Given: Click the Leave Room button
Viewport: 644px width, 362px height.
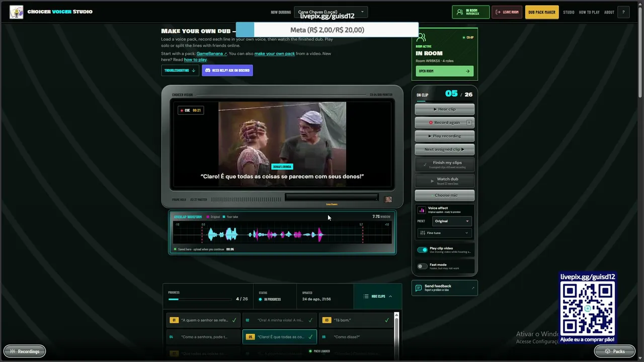Looking at the screenshot, I should point(507,12).
